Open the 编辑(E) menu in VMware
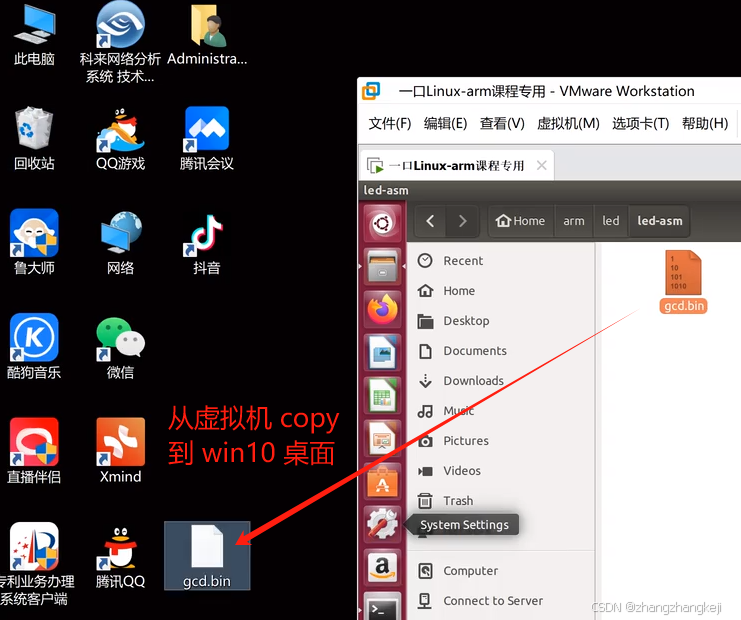 pyautogui.click(x=445, y=124)
